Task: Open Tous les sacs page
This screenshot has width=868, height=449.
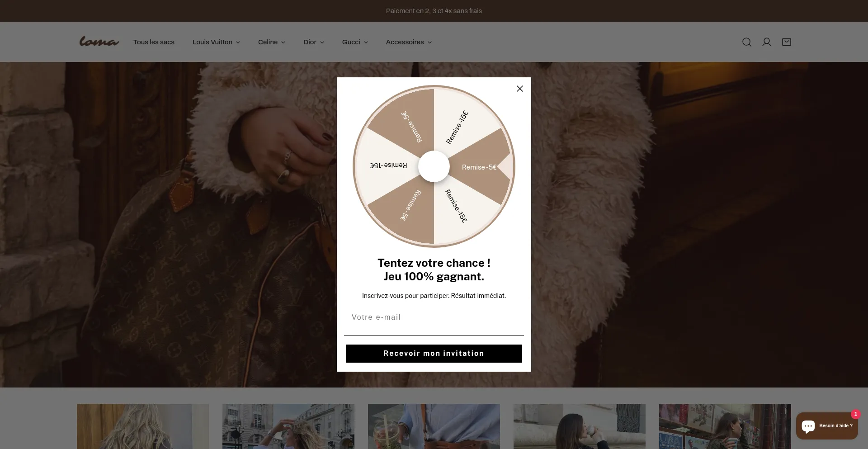Action: coord(154,42)
